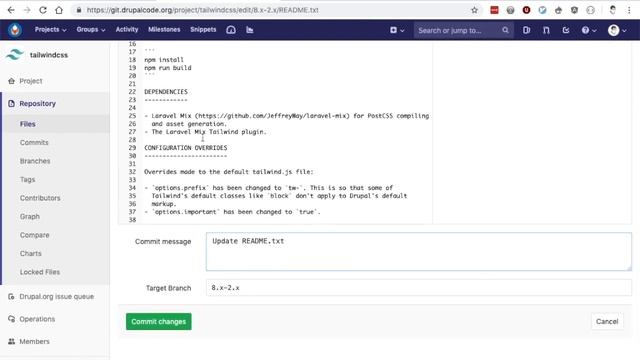
Task: Open the merge requests icon in navbar
Action: [546, 30]
